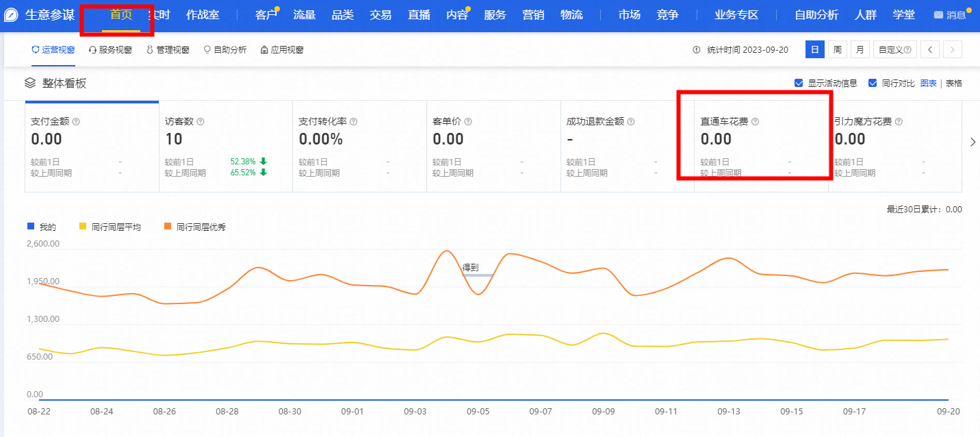Click the help icon next to 引力魔方花费
Screen dimensions: 980x437
(899, 121)
